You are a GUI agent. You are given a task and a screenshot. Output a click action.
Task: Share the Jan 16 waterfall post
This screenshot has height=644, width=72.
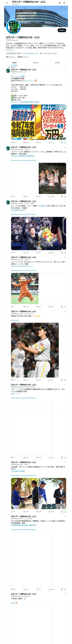[x=65, y=197]
